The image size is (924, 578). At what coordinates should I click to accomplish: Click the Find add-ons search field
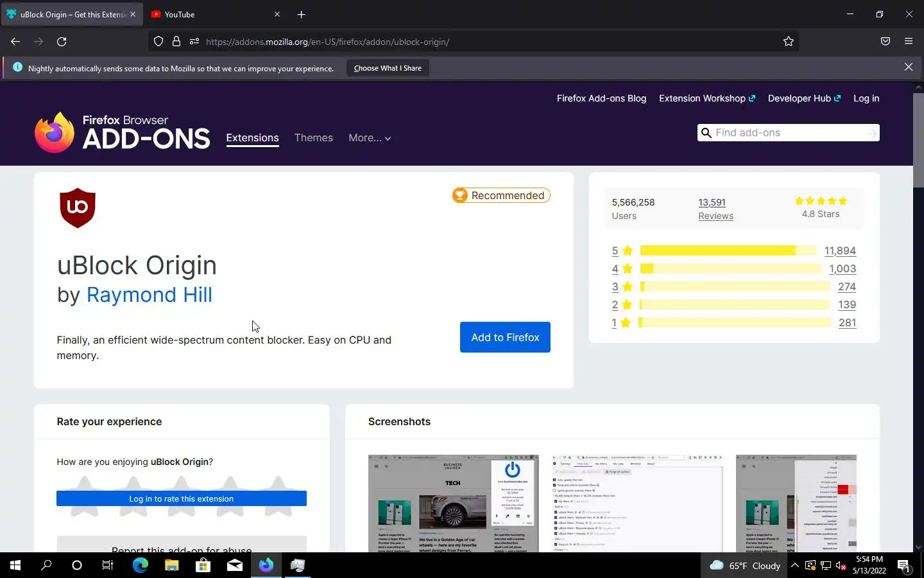point(788,133)
